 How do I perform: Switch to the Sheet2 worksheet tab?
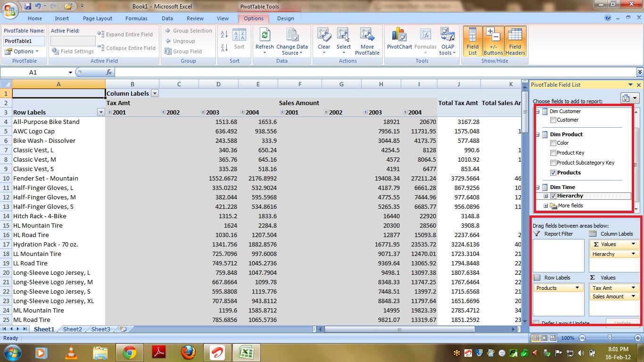click(72, 329)
